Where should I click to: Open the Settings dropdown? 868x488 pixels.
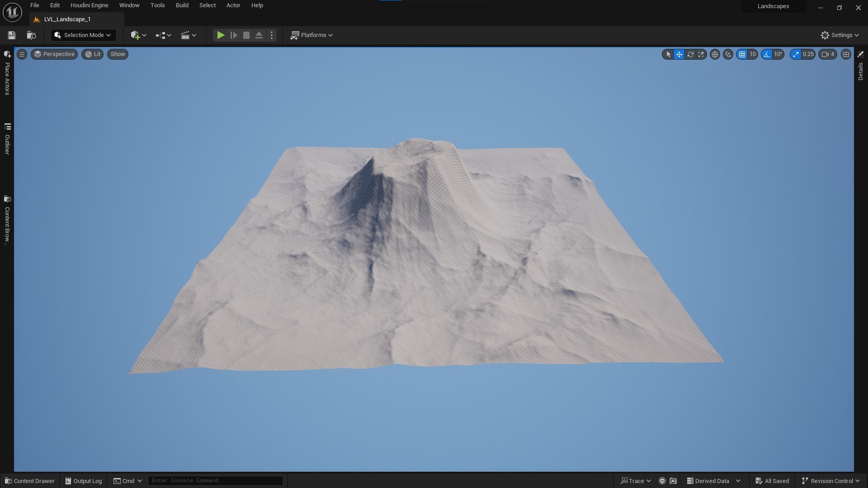pos(840,35)
